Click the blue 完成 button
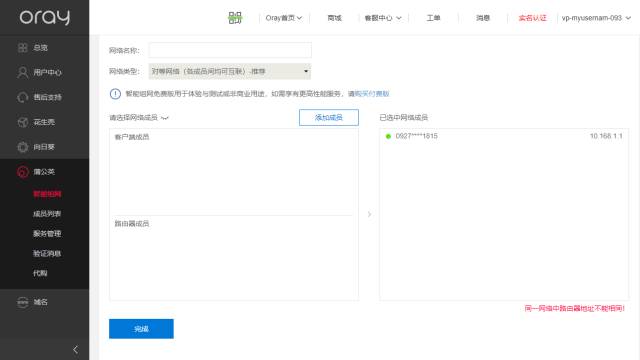Screen dimensions: 640x360 click(x=141, y=329)
